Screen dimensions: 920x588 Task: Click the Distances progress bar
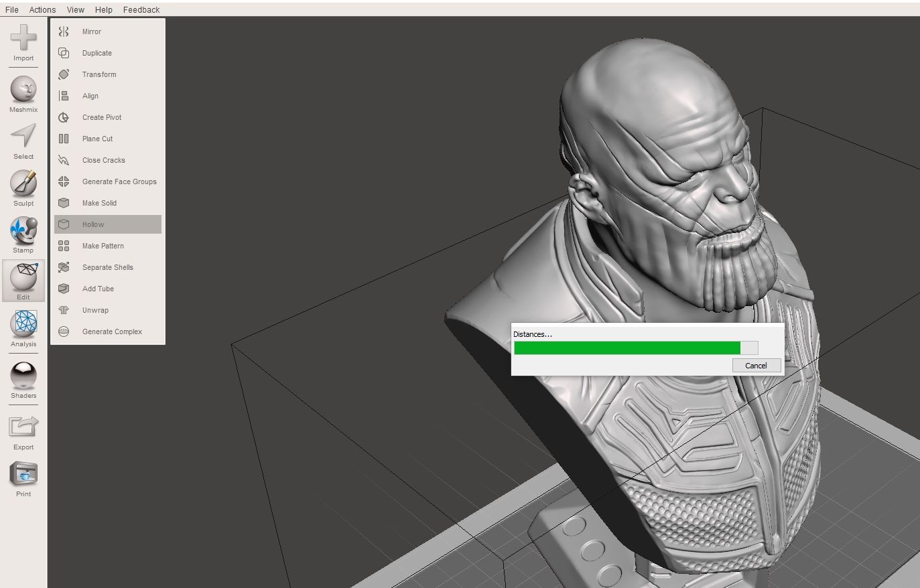635,348
